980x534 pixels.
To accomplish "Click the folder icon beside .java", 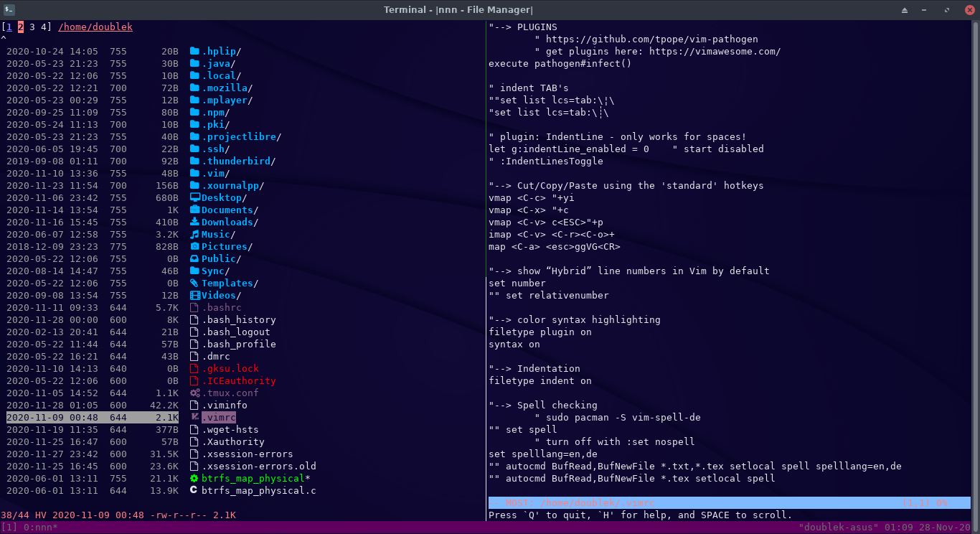I will point(194,64).
